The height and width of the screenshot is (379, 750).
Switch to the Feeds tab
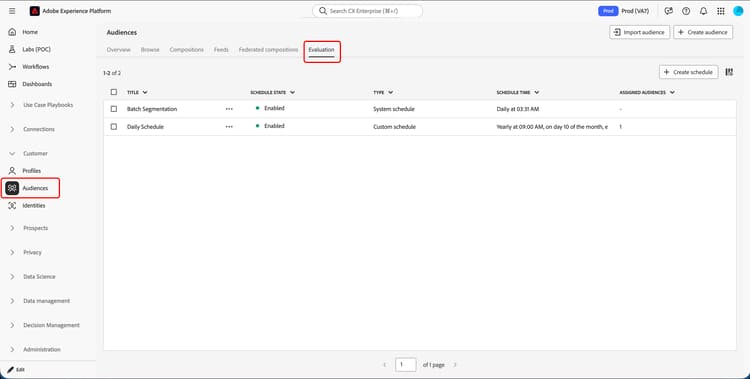tap(221, 50)
